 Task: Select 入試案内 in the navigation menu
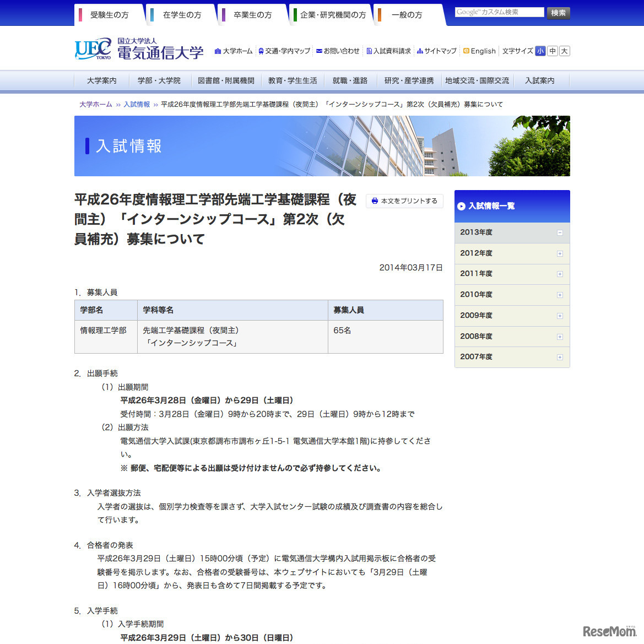(538, 80)
